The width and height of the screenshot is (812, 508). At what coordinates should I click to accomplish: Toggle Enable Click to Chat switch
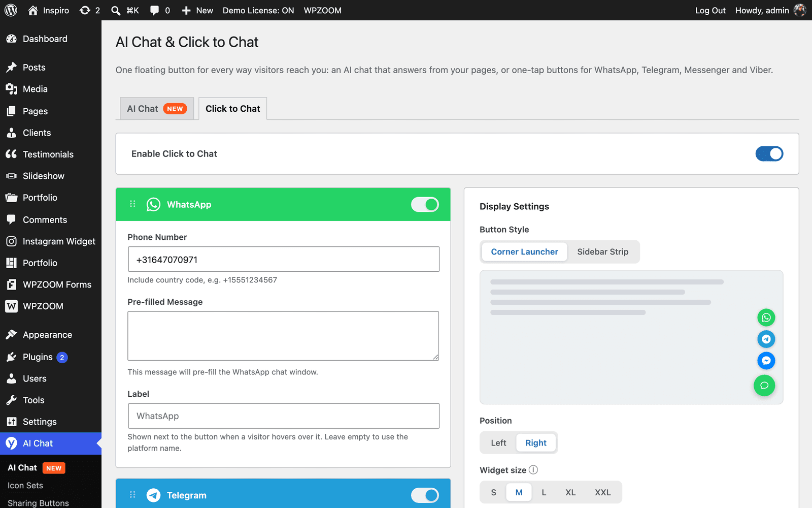click(769, 153)
